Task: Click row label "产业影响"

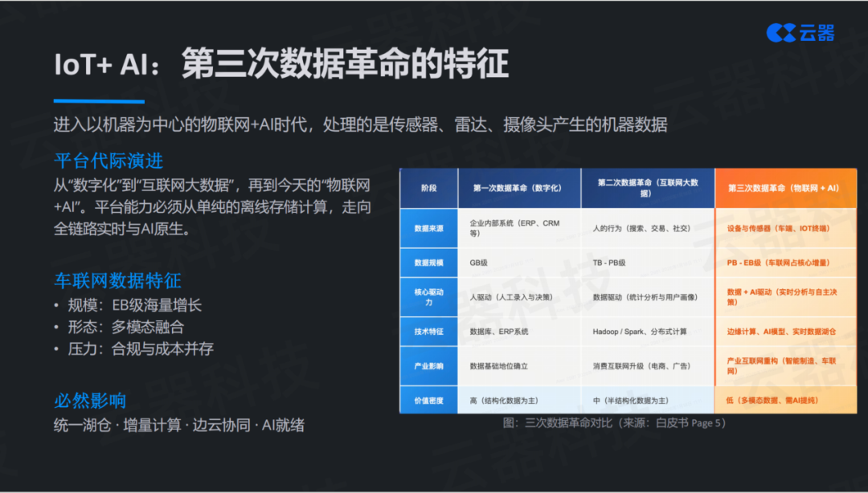Action: click(428, 366)
